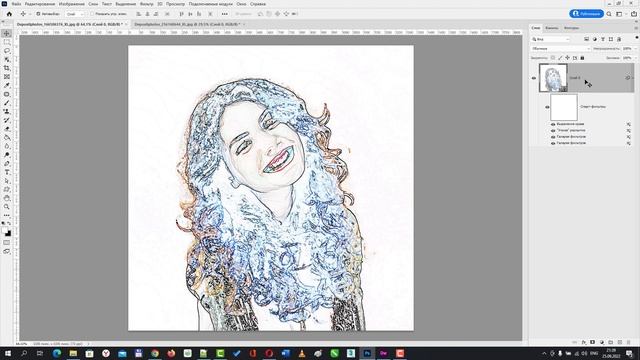Select the Pen tool

(x=7, y=164)
